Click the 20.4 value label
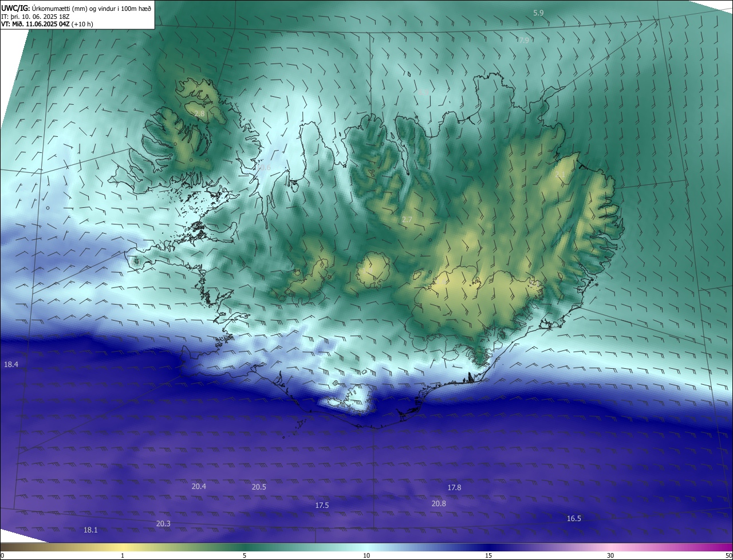The height and width of the screenshot is (560, 733). pyautogui.click(x=199, y=486)
